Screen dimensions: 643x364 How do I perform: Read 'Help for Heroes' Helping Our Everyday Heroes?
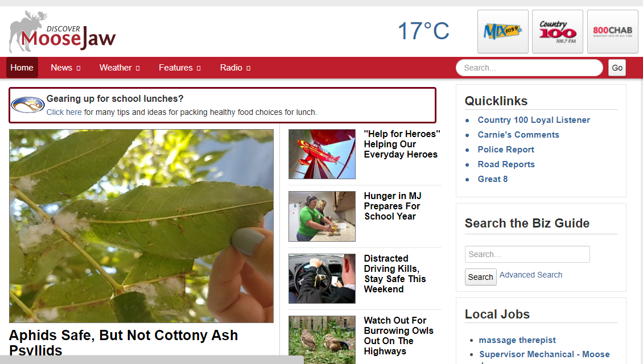pos(402,144)
